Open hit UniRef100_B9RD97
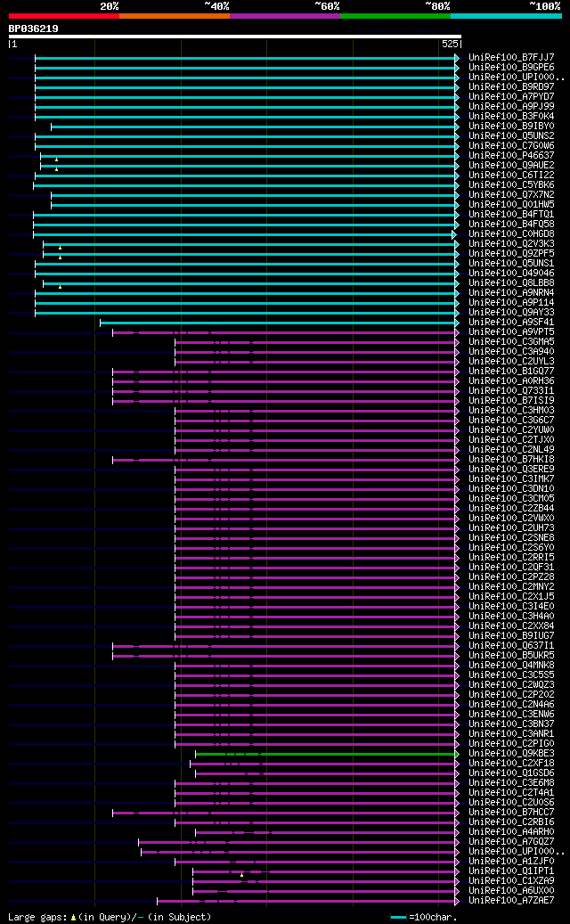This screenshot has height=924, width=570. (511, 87)
